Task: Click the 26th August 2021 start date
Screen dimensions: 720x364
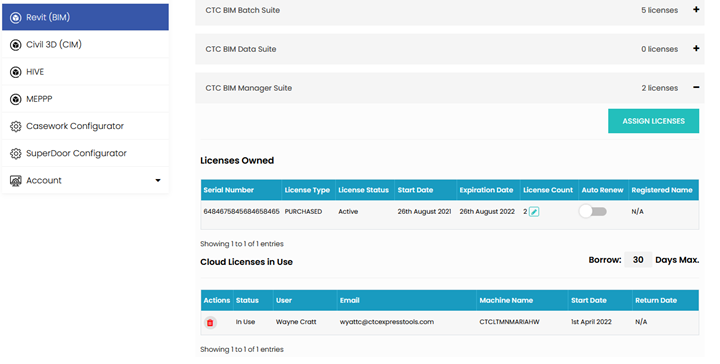Action: tap(424, 212)
